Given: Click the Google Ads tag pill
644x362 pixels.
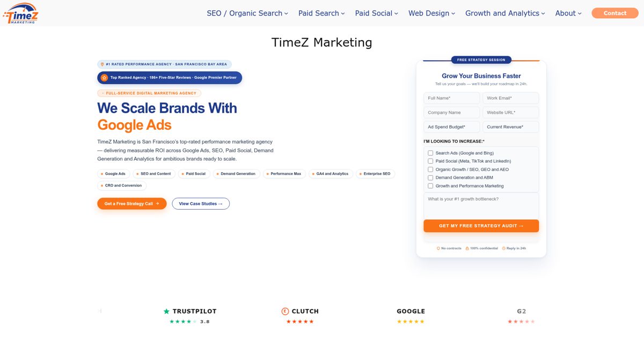Looking at the screenshot, I should 114,174.
